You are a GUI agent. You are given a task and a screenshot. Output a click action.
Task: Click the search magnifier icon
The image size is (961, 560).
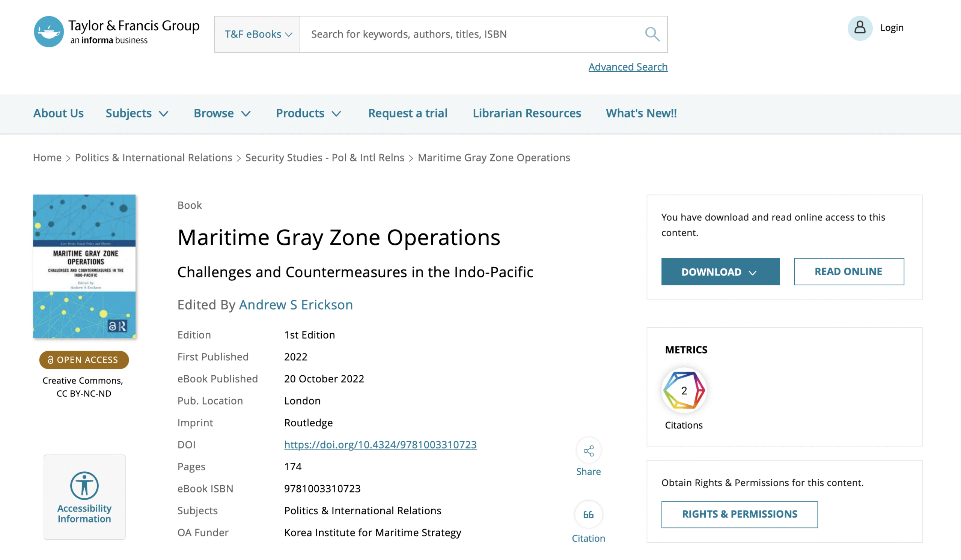[x=652, y=34]
